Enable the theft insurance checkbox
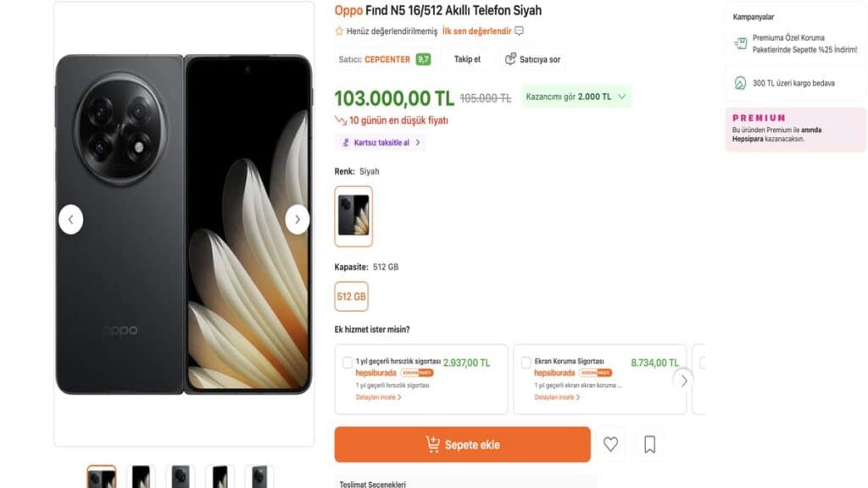Image resolution: width=868 pixels, height=488 pixels. [x=348, y=363]
